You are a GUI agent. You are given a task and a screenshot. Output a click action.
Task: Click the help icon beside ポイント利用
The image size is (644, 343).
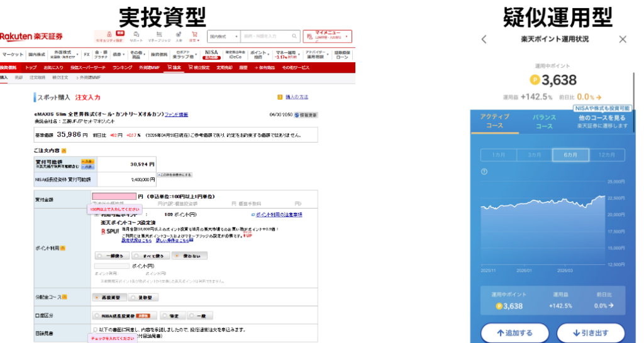(x=63, y=248)
